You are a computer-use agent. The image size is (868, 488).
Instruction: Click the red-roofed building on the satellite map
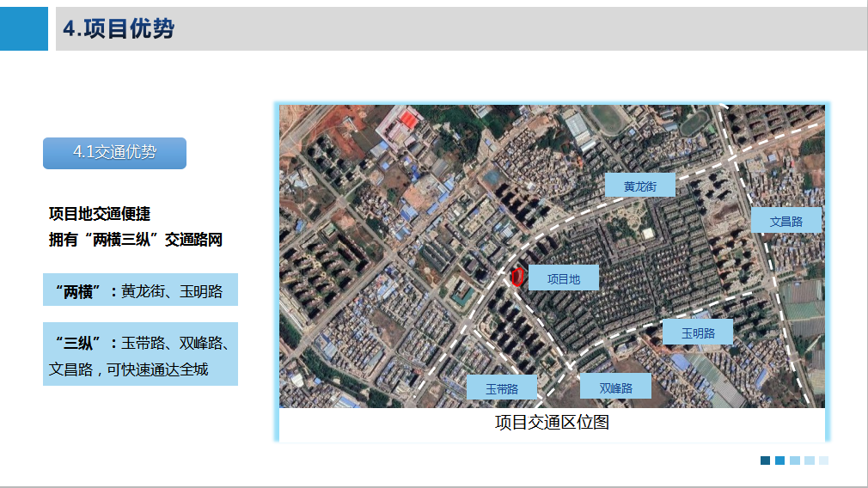coord(409,121)
